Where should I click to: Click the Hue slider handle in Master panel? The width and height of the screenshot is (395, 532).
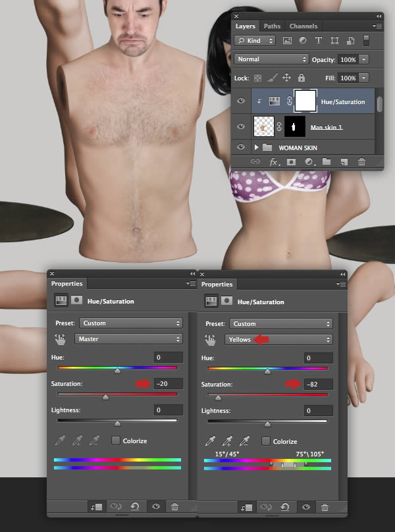(x=117, y=371)
